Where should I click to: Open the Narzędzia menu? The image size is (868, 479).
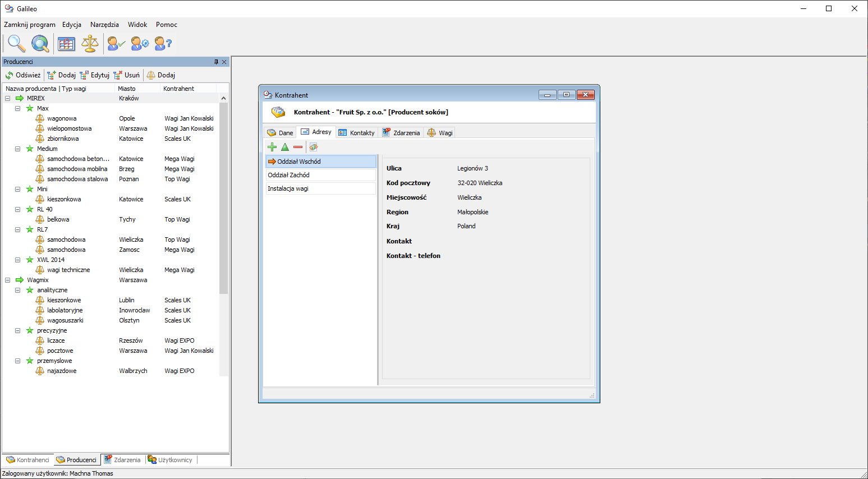click(104, 25)
